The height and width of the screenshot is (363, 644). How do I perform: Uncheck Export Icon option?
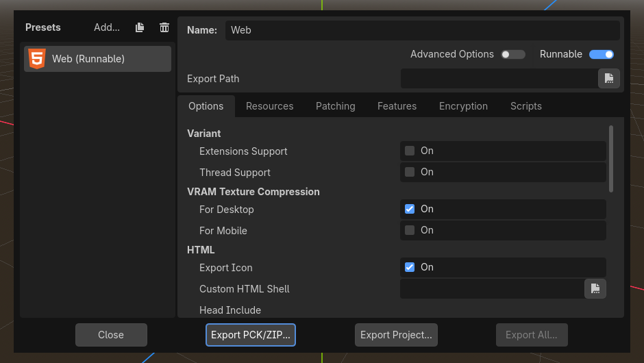[410, 267]
